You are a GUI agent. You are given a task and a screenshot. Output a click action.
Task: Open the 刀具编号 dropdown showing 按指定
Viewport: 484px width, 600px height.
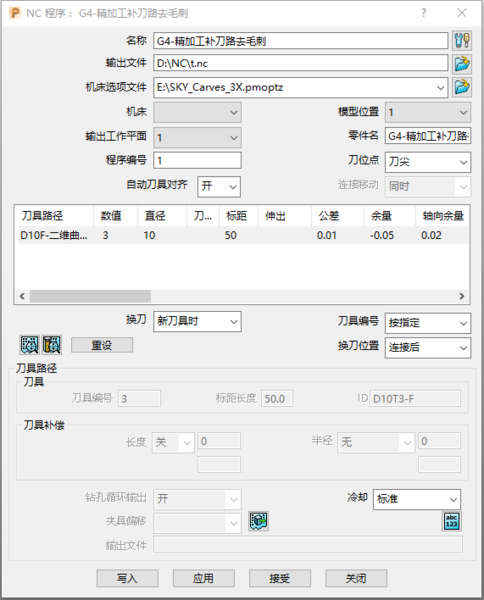click(428, 323)
